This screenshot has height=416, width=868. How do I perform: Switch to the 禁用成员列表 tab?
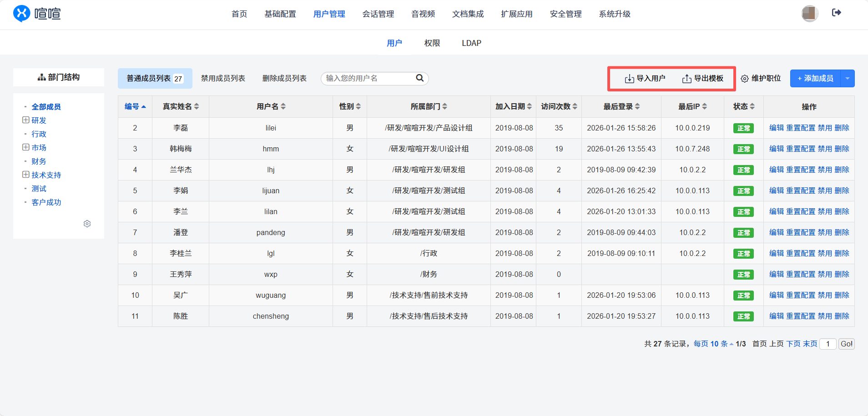(223, 78)
